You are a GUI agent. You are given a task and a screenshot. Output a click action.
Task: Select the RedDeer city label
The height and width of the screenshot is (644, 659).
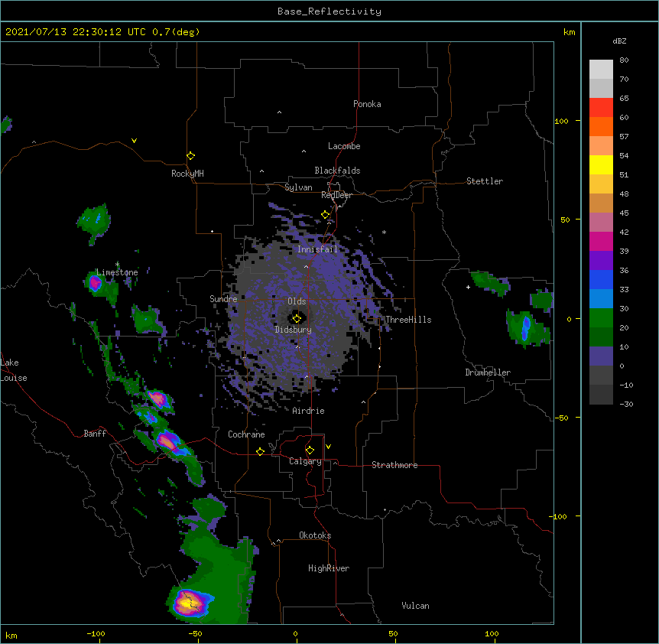coord(336,195)
